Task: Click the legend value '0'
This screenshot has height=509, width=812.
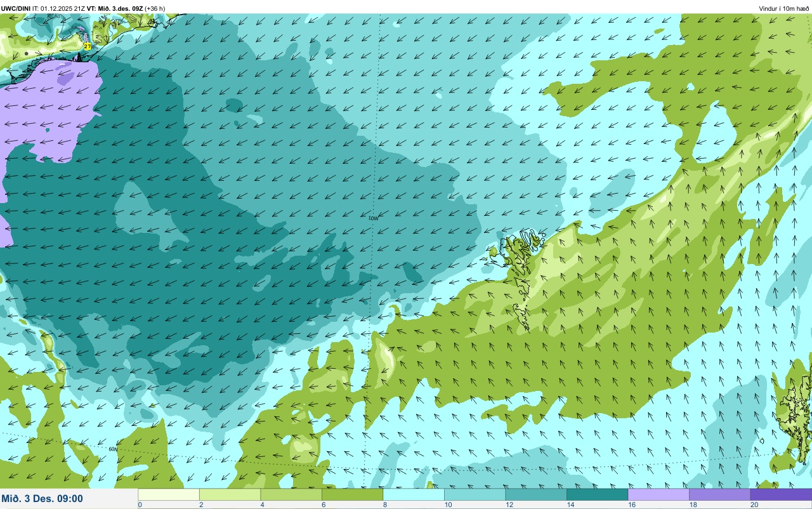Action: pyautogui.click(x=140, y=505)
